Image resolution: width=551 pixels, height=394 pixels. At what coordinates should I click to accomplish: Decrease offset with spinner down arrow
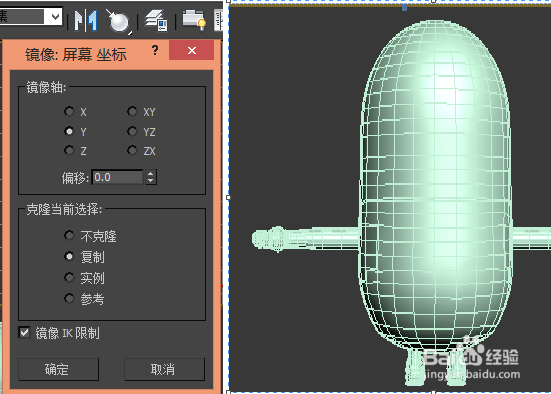click(x=151, y=181)
